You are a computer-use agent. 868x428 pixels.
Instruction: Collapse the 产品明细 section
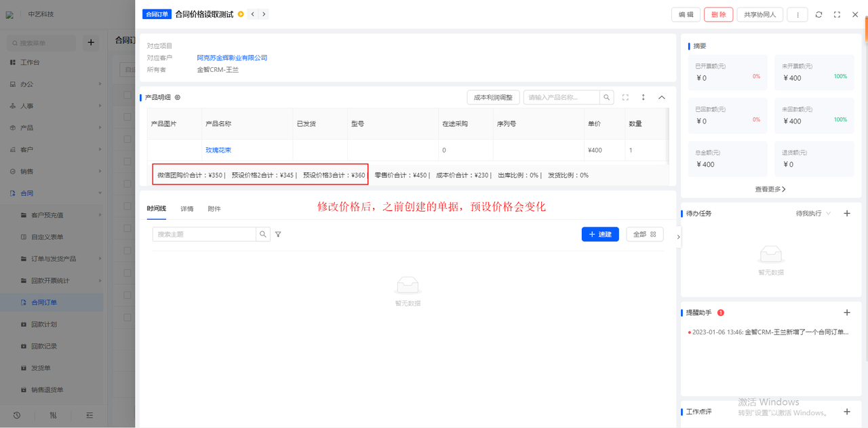(662, 98)
